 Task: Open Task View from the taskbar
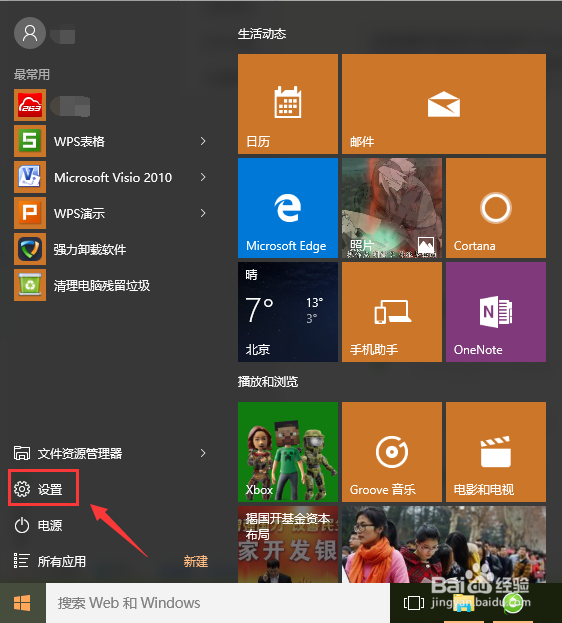(413, 603)
